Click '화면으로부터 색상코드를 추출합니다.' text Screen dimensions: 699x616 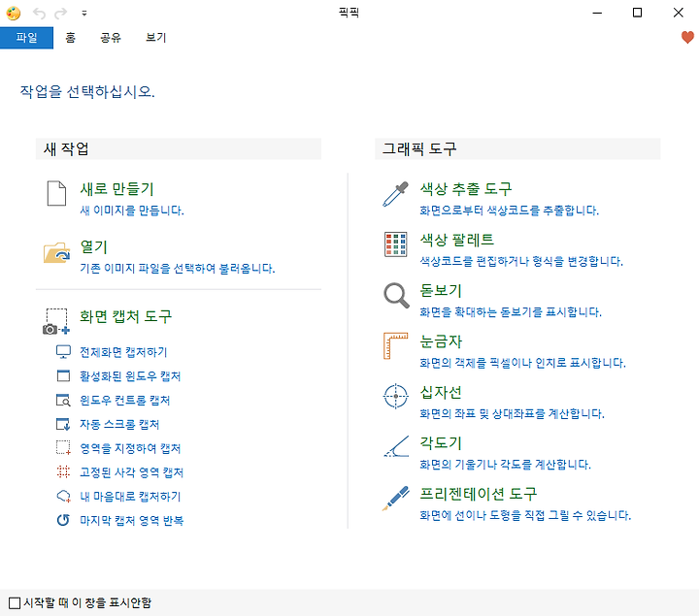[x=509, y=211]
